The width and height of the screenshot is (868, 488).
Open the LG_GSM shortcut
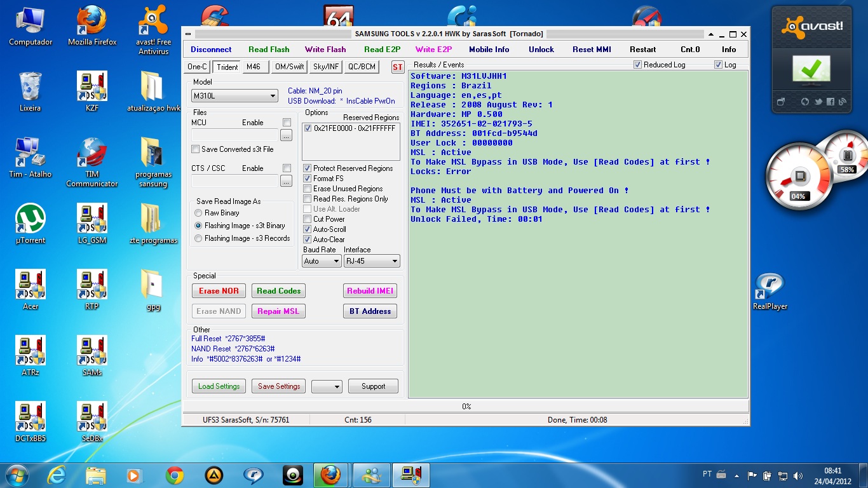tap(92, 224)
